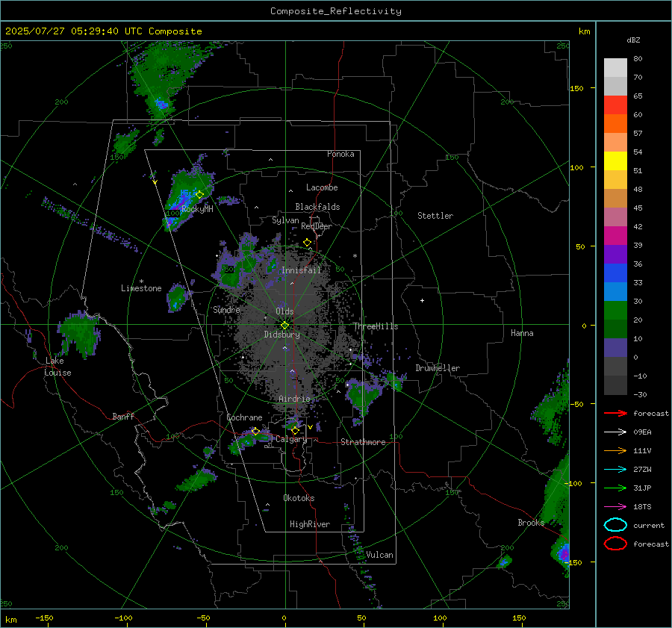Click the Brooks label

tap(531, 523)
